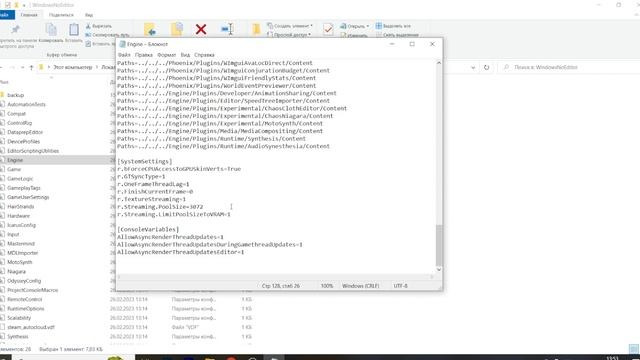Click Снять выделение (Deselect) in ribbon
This screenshot has height=360, width=640.
397,35
